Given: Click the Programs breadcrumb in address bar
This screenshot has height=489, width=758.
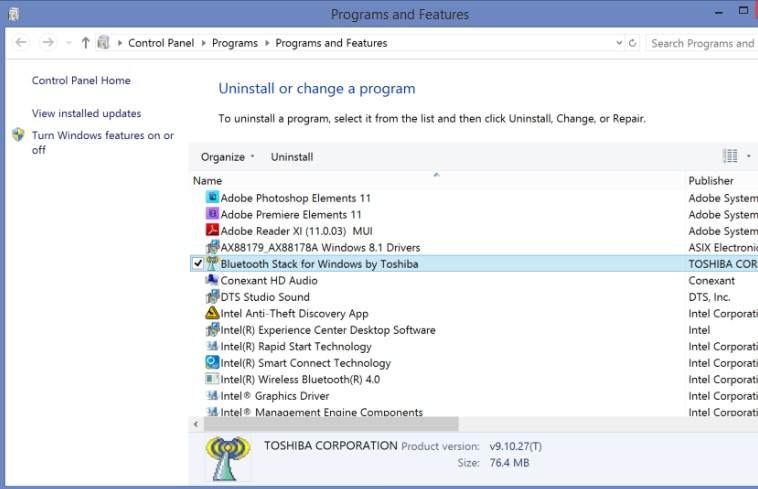Looking at the screenshot, I should (x=235, y=43).
